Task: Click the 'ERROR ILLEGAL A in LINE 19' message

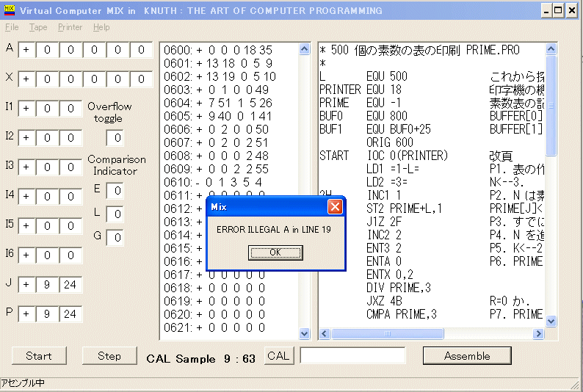Action: point(274,230)
